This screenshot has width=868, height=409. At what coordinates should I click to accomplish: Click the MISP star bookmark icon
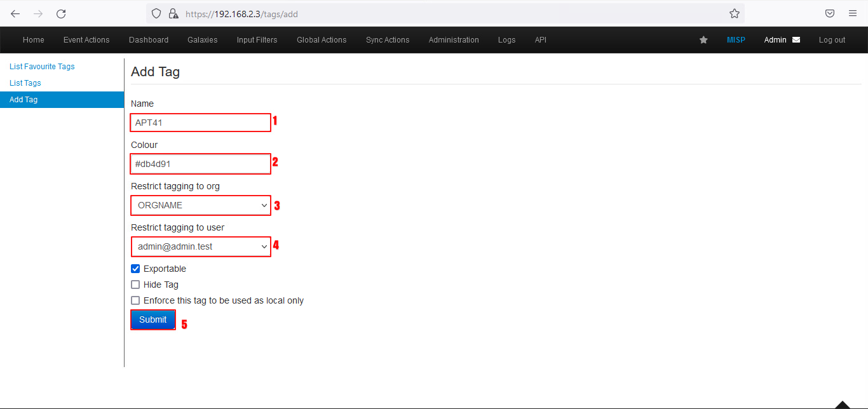point(703,40)
